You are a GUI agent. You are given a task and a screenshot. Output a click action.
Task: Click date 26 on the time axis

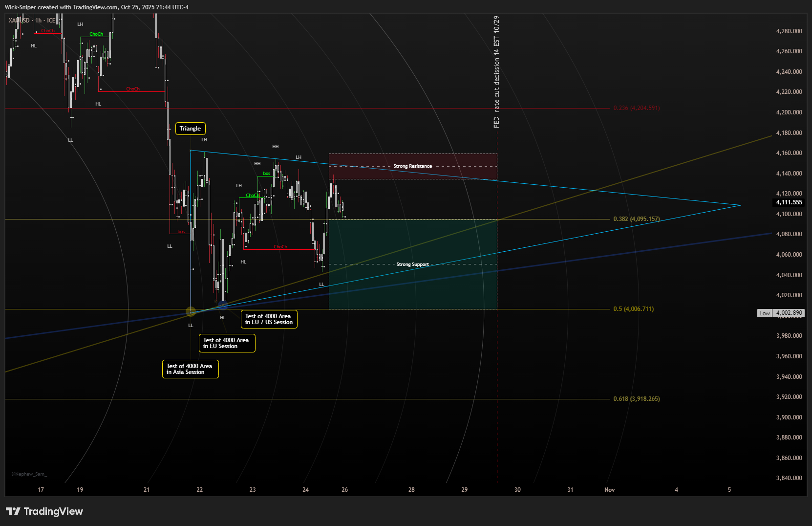point(345,490)
